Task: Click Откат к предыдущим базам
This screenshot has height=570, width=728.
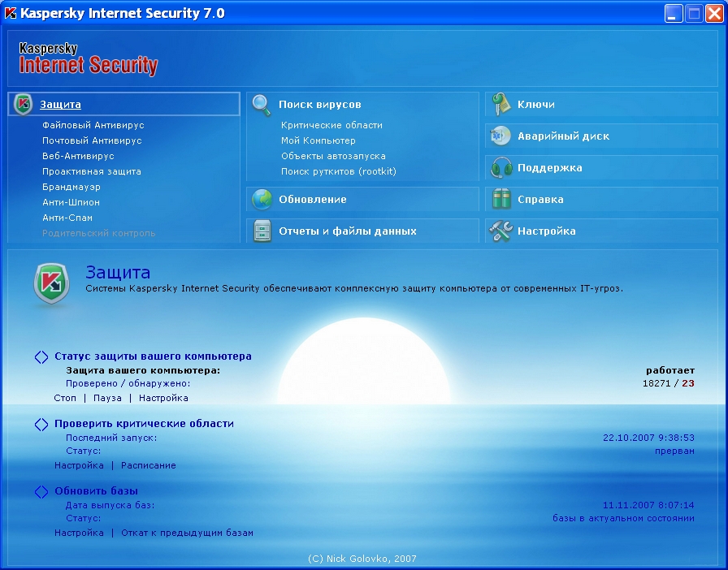Action: point(187,533)
